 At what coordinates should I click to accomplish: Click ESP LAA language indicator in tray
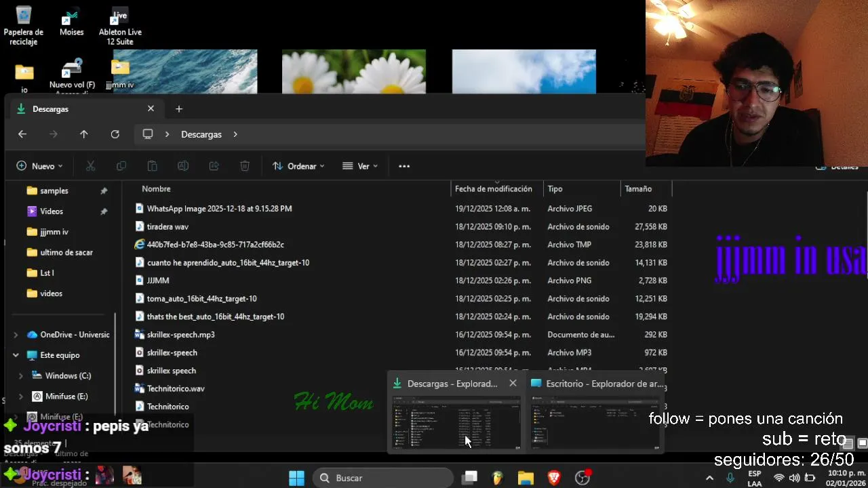coord(754,479)
